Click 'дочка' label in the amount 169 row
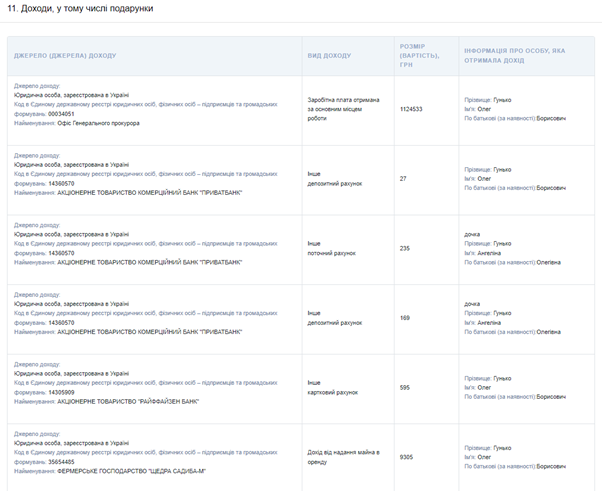This screenshot has height=491, width=602. click(x=472, y=304)
